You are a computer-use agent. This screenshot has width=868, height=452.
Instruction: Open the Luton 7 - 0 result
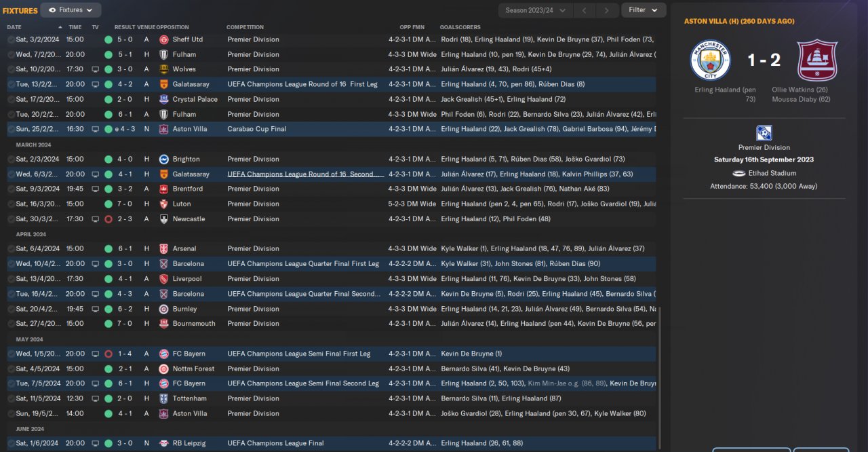click(x=126, y=204)
